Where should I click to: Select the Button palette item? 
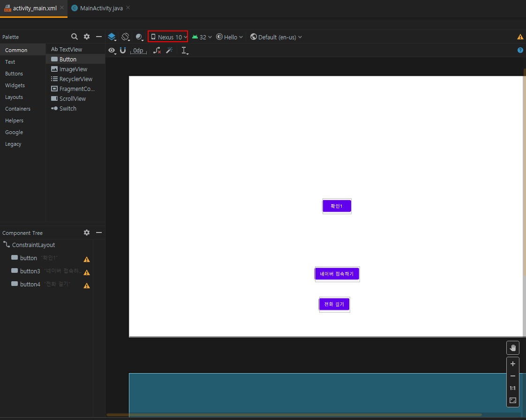pyautogui.click(x=75, y=59)
